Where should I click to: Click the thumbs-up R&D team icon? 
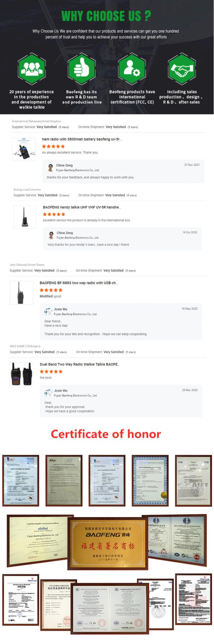pyautogui.click(x=82, y=69)
